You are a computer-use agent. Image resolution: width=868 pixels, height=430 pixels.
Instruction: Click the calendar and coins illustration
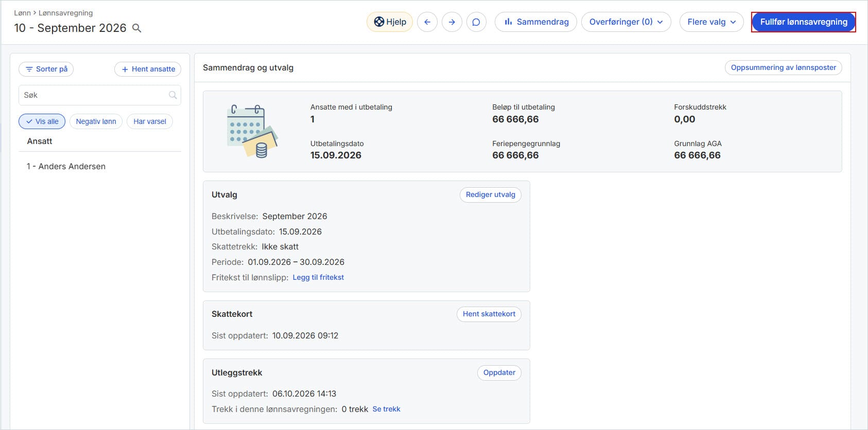[252, 131]
